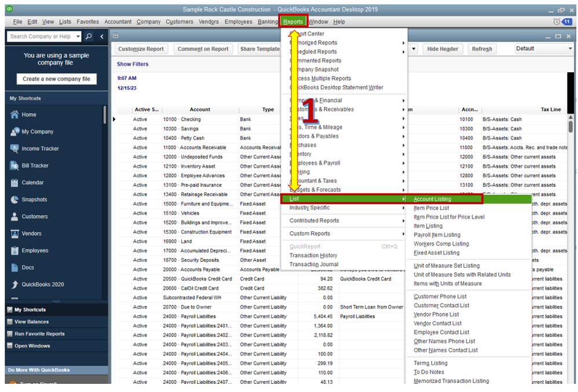Image resolution: width=578 pixels, height=392 pixels.
Task: Click the sidebar shortcuts scrollbar
Action: (x=105, y=114)
